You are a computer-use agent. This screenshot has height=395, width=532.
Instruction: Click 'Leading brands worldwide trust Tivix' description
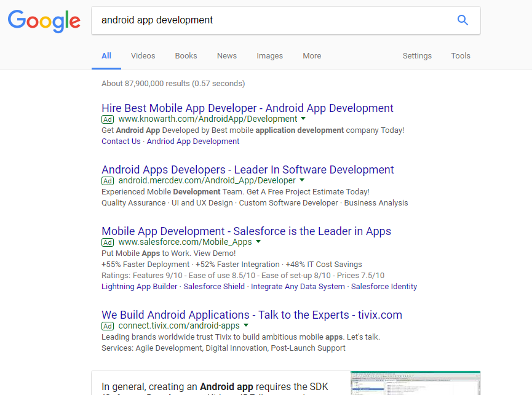click(240, 337)
